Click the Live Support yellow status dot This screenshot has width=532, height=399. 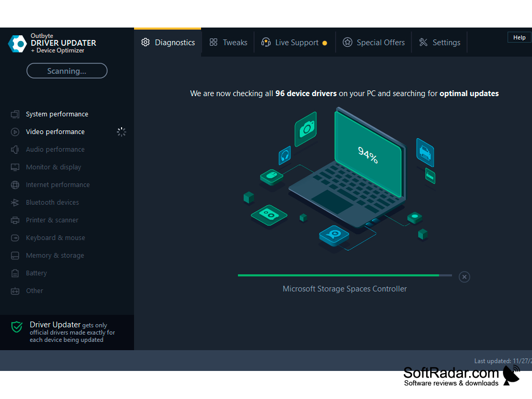coord(325,43)
